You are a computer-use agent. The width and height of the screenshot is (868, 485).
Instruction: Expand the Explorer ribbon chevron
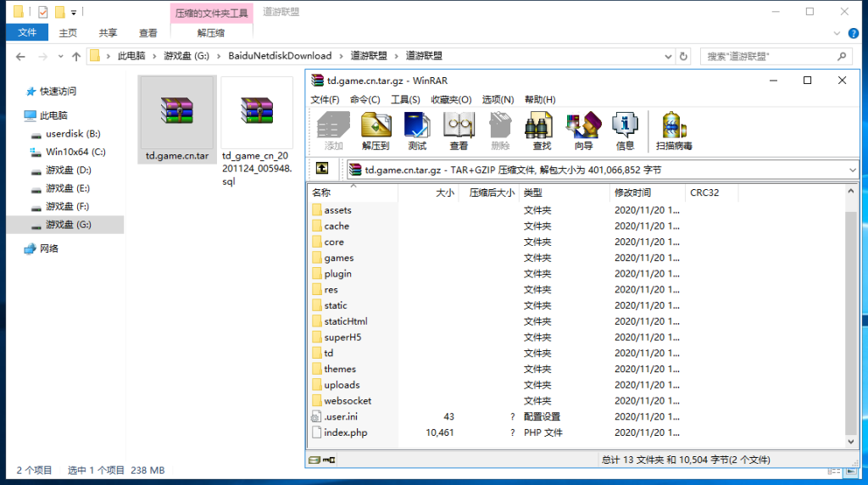pos(837,33)
